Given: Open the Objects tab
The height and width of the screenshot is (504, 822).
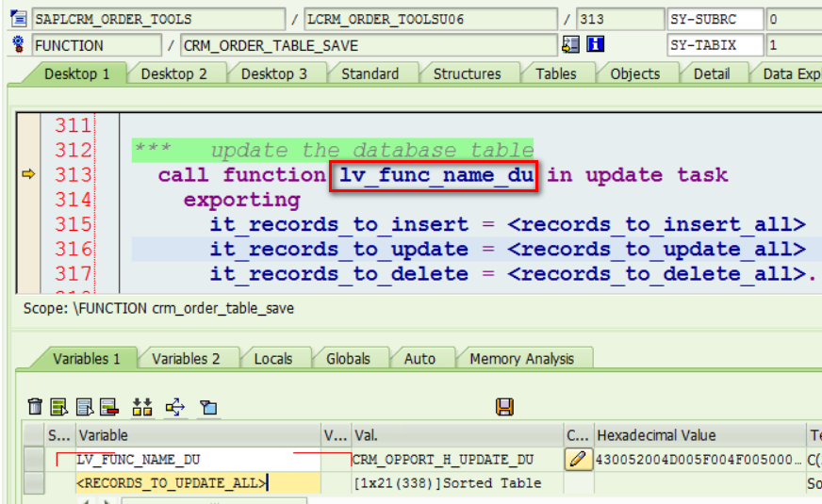Looking at the screenshot, I should tap(634, 73).
